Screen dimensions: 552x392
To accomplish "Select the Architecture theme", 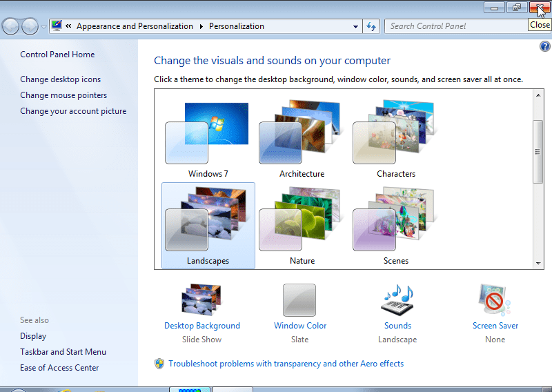I will [x=302, y=139].
